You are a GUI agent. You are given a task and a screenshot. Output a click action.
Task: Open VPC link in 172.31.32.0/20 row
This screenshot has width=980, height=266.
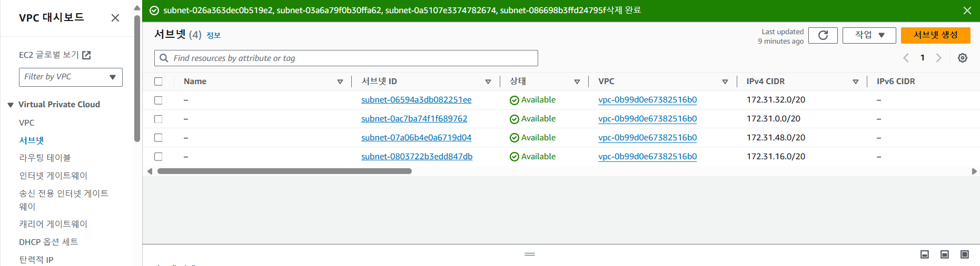(647, 100)
